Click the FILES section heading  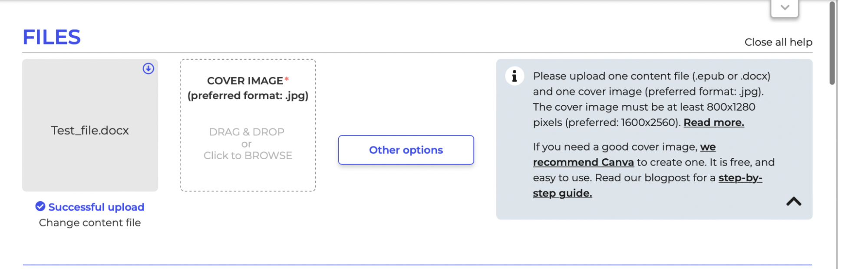tap(52, 37)
